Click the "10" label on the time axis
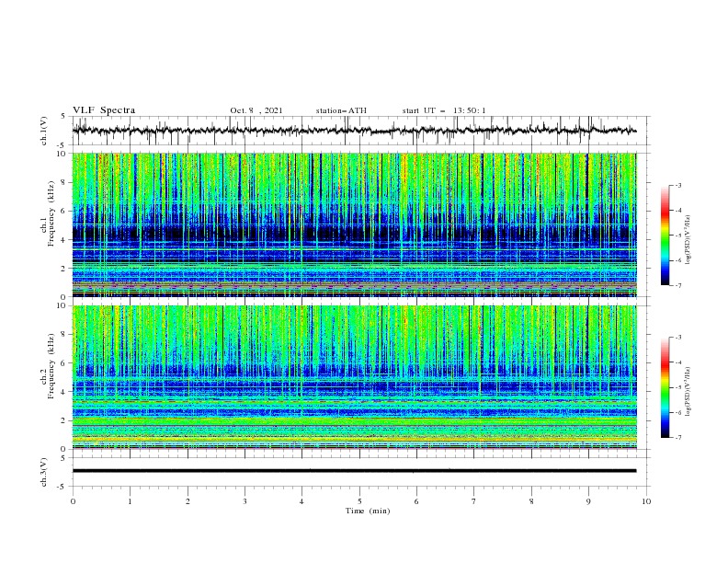The width and height of the screenshot is (728, 563). (x=646, y=501)
